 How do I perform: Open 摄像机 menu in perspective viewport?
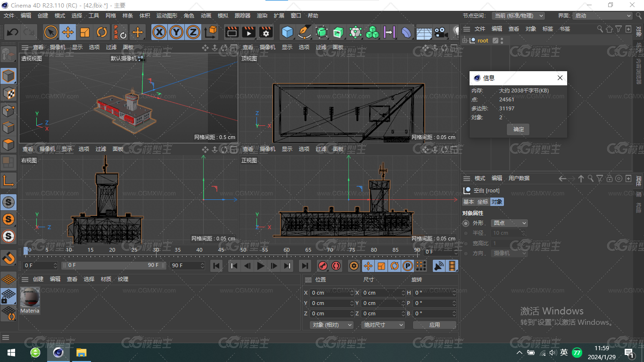click(58, 47)
